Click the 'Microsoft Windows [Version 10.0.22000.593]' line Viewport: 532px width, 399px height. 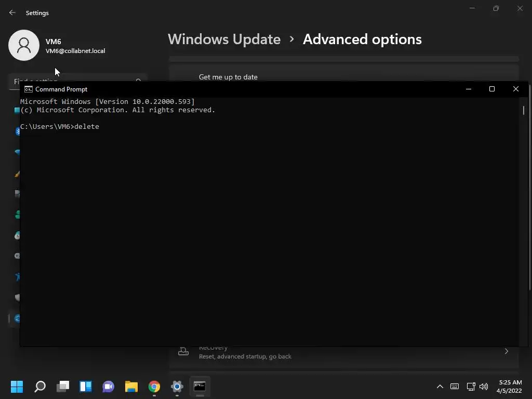coord(108,101)
